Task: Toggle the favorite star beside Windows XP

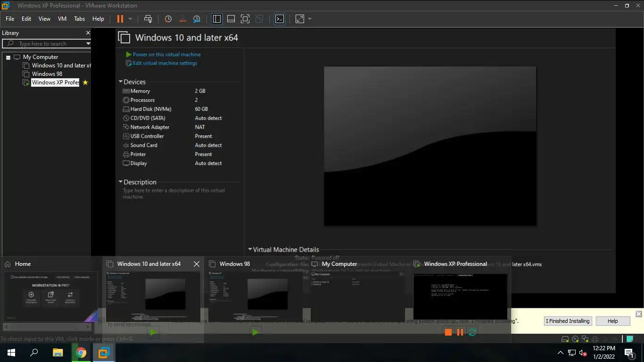Action: point(85,82)
